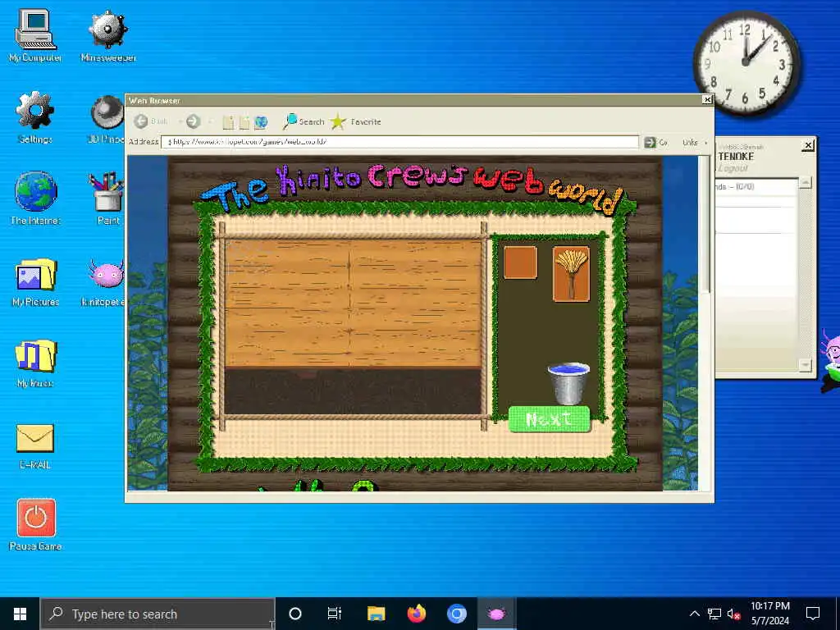Open Task View on the taskbar
Image resolution: width=840 pixels, height=630 pixels.
(x=335, y=614)
